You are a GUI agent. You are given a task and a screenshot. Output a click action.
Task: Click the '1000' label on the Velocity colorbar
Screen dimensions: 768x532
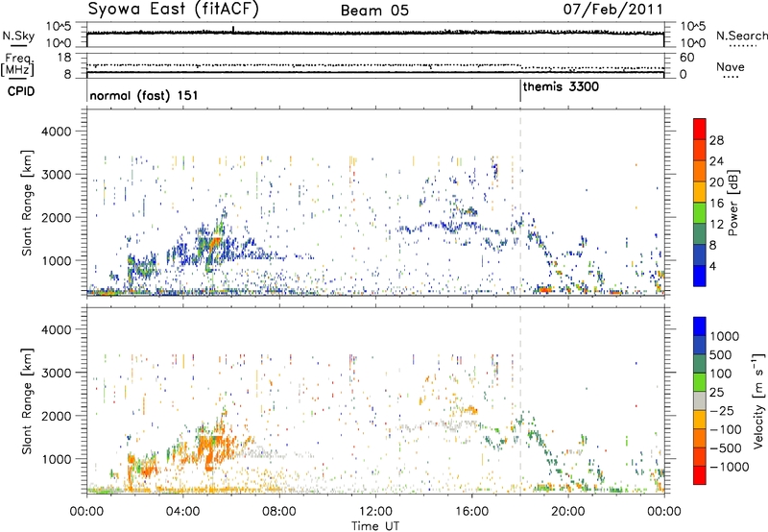(725, 336)
